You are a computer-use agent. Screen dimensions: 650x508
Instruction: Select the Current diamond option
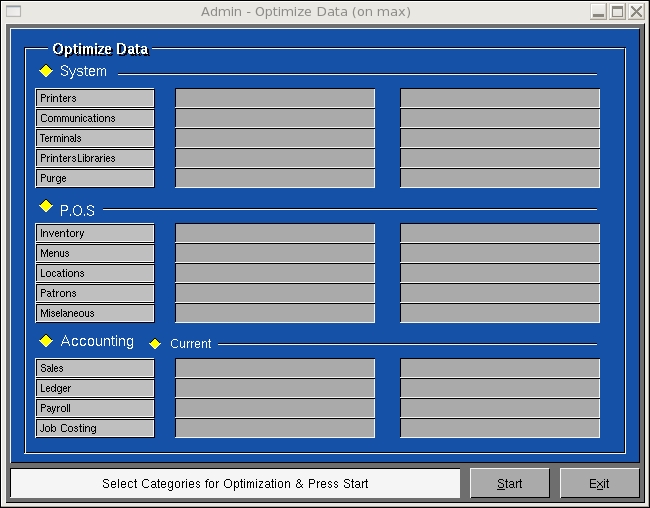pyautogui.click(x=155, y=343)
